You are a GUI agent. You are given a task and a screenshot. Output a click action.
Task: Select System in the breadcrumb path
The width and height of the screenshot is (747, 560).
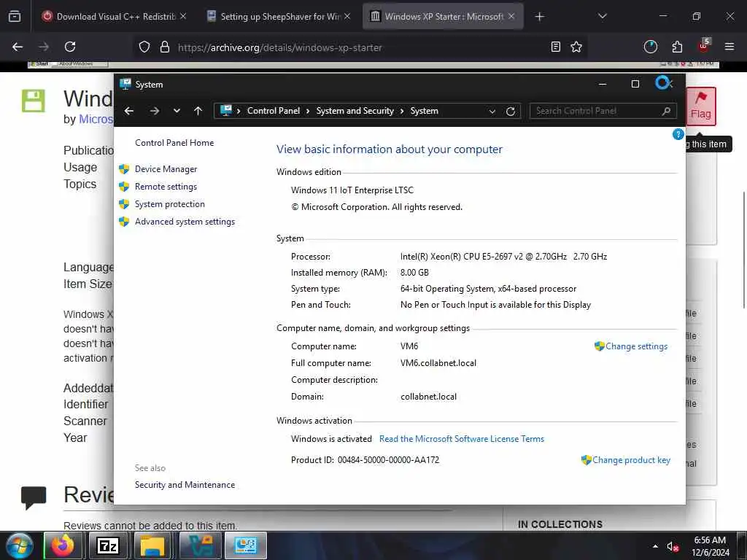[x=424, y=111]
